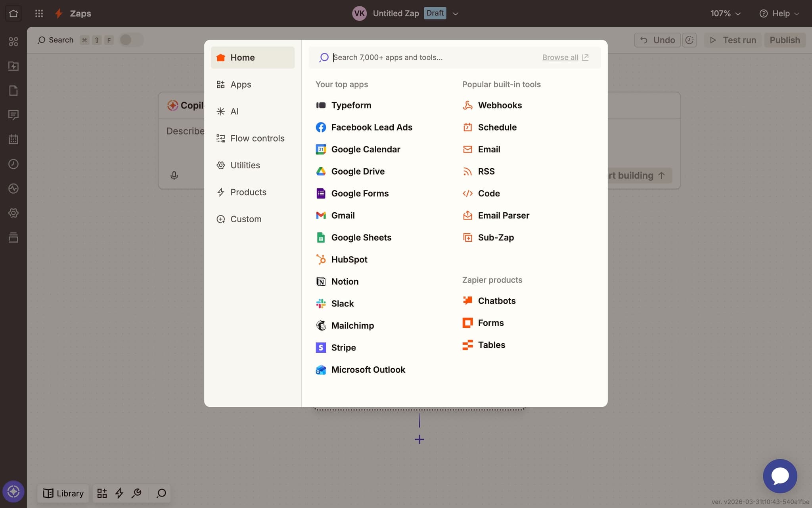Click the home icon in top-left corner

[x=13, y=13]
